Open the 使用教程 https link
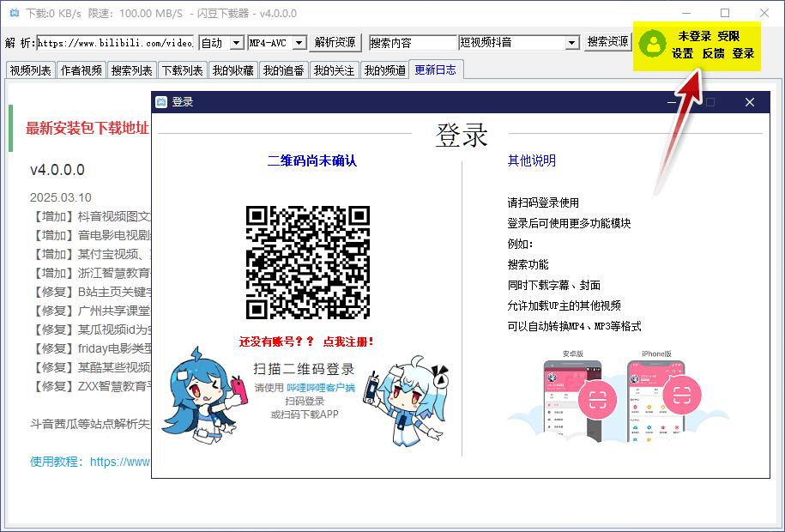The width and height of the screenshot is (785, 532). point(89,462)
